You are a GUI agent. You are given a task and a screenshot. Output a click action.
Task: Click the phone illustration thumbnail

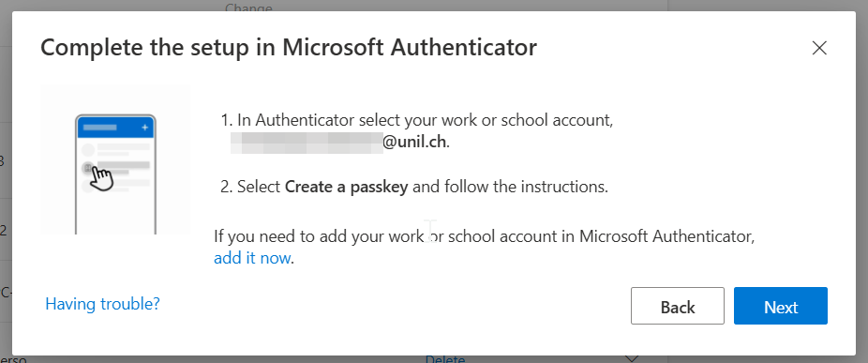click(115, 159)
